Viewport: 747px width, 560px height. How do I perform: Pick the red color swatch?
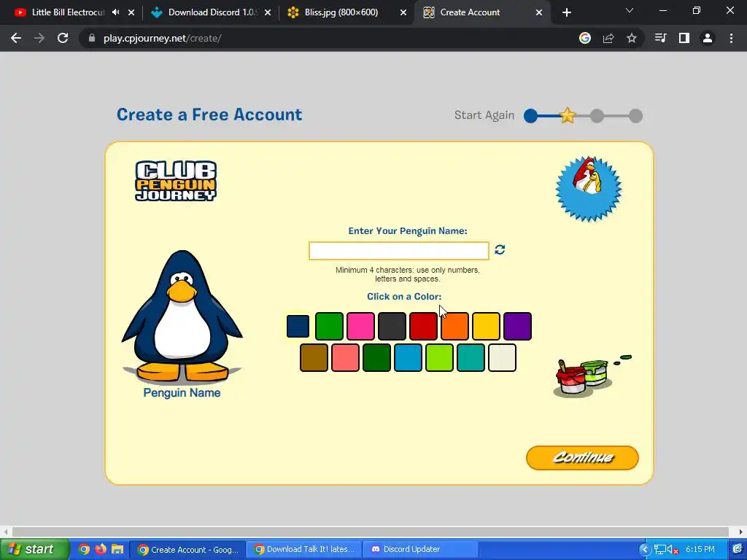point(423,326)
